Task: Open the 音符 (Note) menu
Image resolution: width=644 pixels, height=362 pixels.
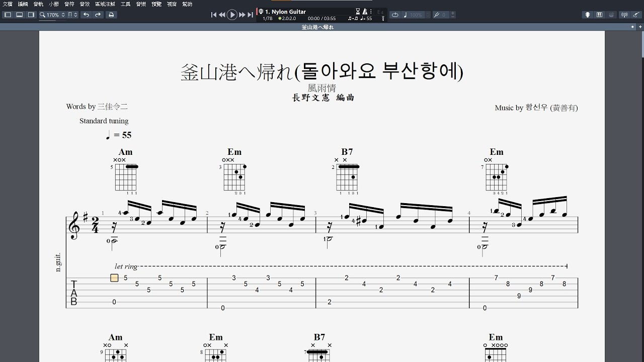Action: point(69,4)
